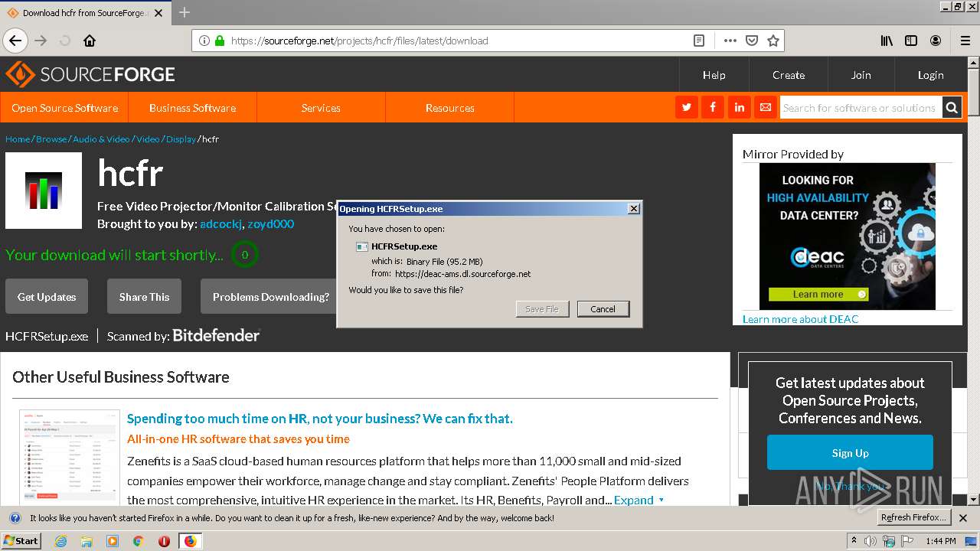The width and height of the screenshot is (980, 551).
Task: Open Chrome from the taskbar
Action: coord(138,541)
